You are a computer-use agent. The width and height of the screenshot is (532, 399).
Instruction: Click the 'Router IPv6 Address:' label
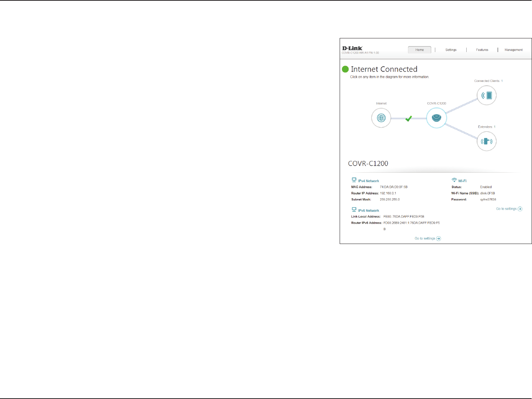(367, 223)
